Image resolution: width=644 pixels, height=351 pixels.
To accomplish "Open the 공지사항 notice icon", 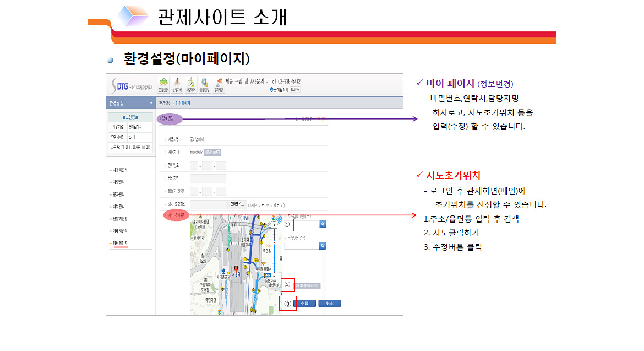I will 219,84.
